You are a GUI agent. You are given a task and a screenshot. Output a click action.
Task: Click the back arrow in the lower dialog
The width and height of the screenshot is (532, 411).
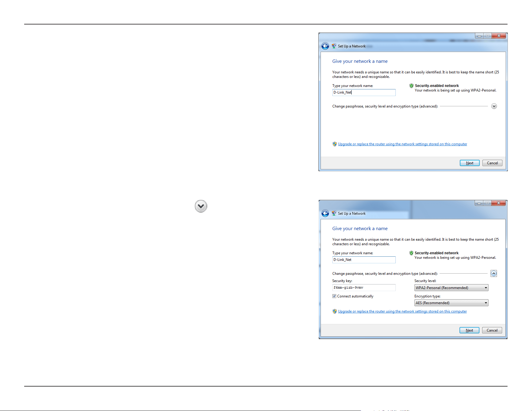click(x=325, y=214)
